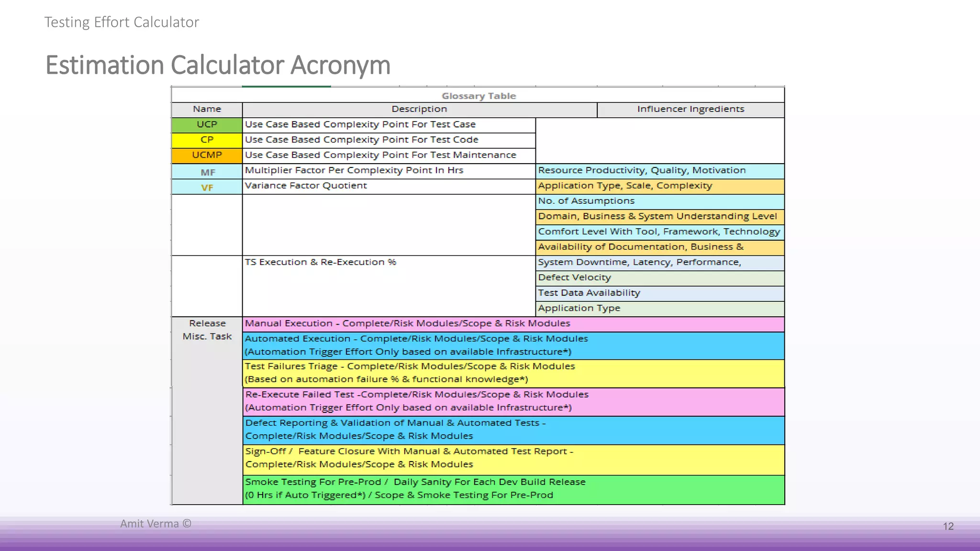
Task: Click the VF acronym cell
Action: tap(207, 187)
